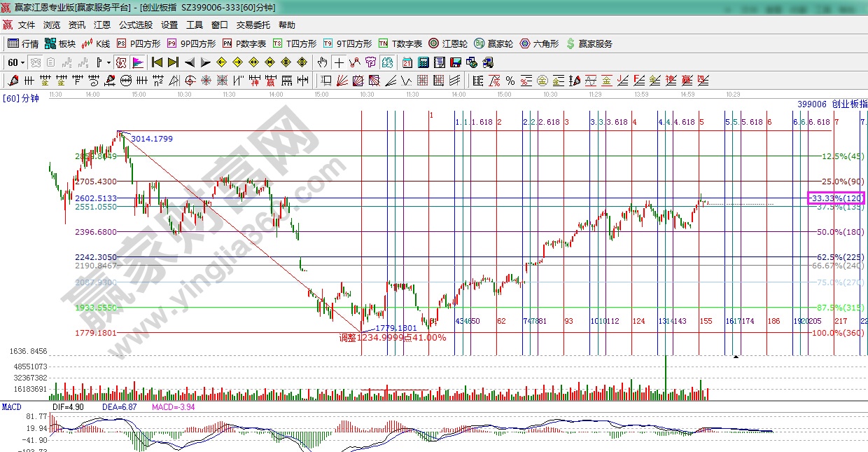
Task: Open the 江恩轮 Gann wheel tool
Action: [448, 43]
